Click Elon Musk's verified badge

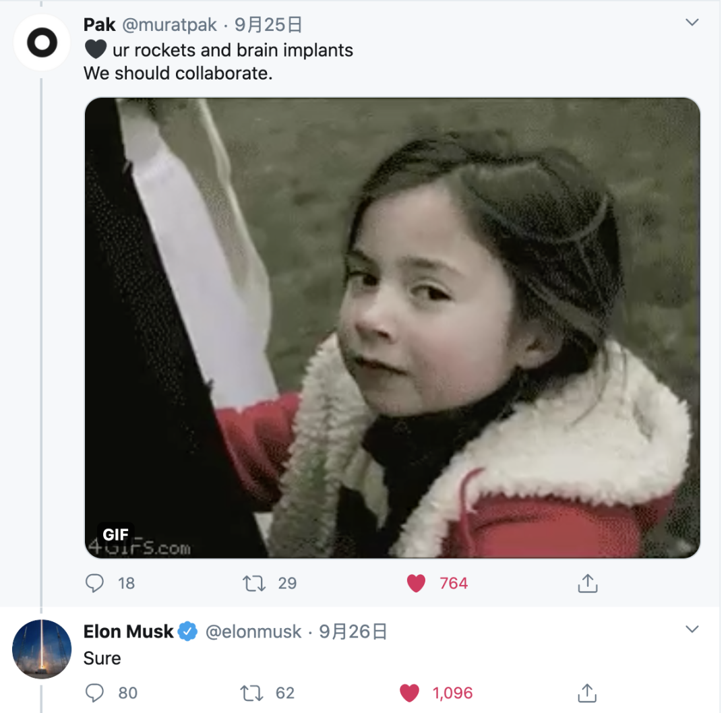pyautogui.click(x=188, y=631)
